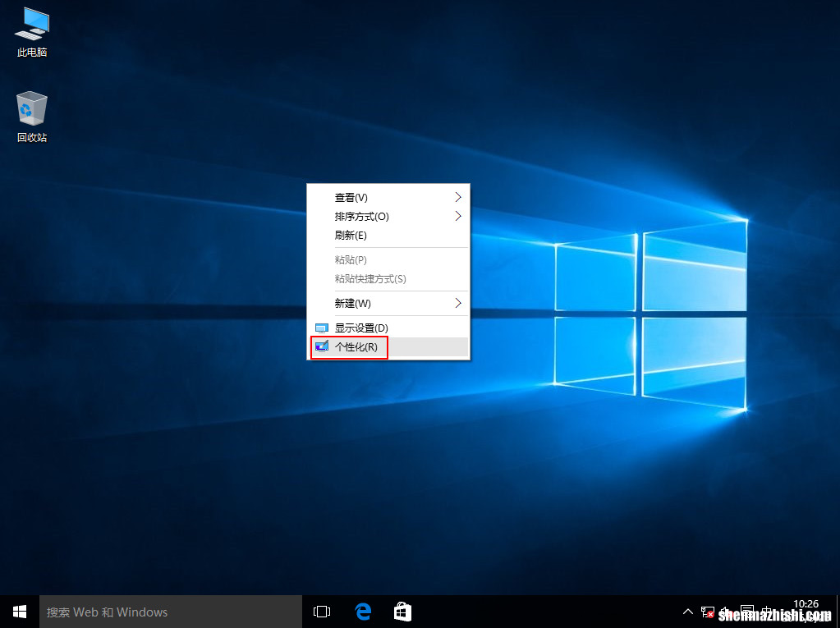
Task: Select 显示设置(D) from the context menu
Action: pyautogui.click(x=360, y=326)
